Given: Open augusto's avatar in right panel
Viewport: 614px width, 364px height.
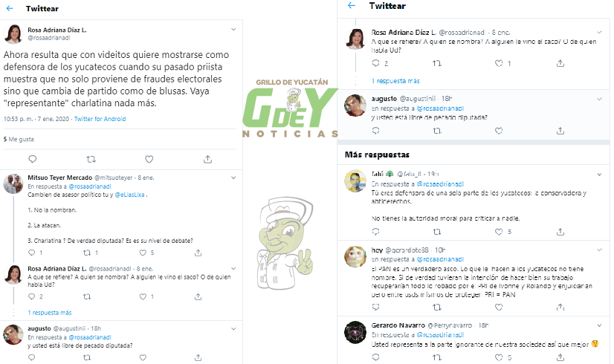Looking at the screenshot, I should point(355,105).
